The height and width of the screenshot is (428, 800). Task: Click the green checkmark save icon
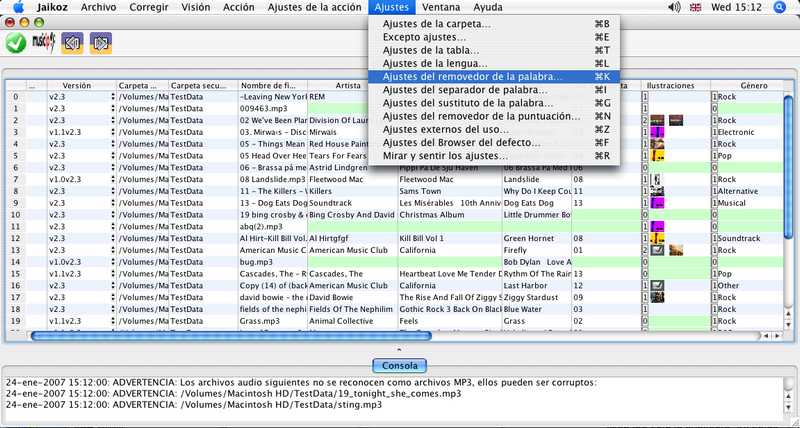pyautogui.click(x=16, y=43)
